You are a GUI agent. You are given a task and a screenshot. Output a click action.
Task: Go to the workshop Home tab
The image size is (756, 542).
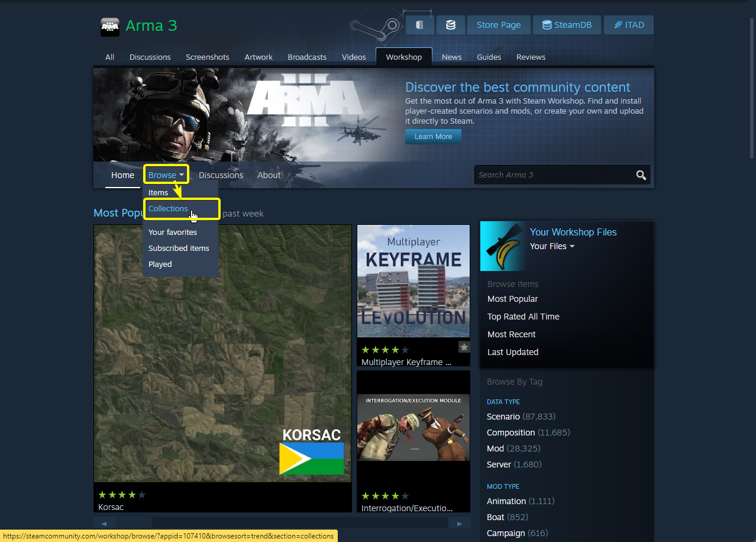pos(122,175)
